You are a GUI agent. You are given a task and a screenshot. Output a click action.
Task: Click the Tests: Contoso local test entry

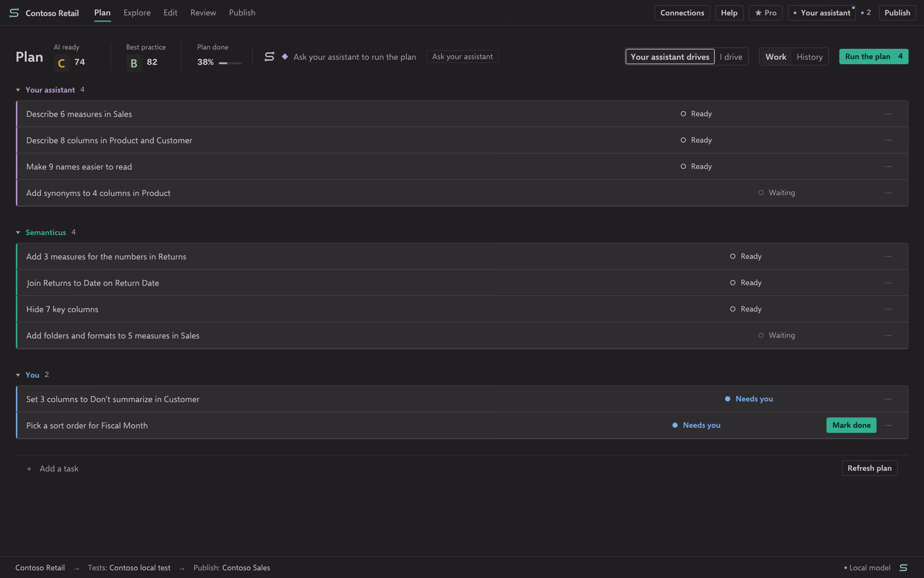[129, 568]
